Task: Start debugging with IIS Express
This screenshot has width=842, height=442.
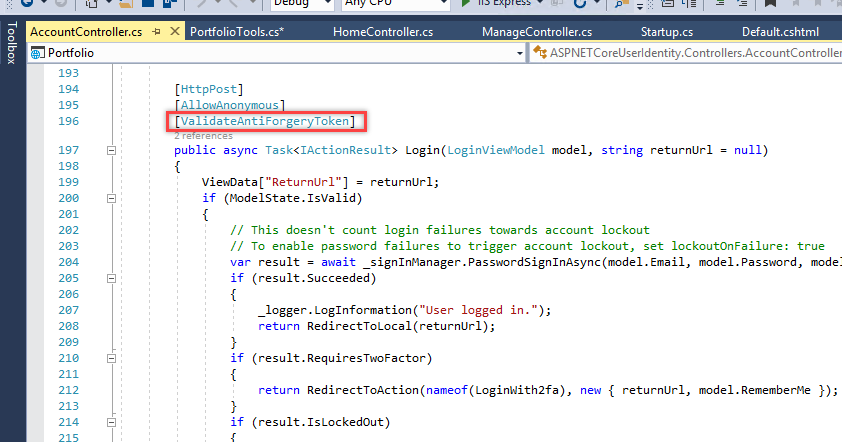Action: tap(497, 3)
